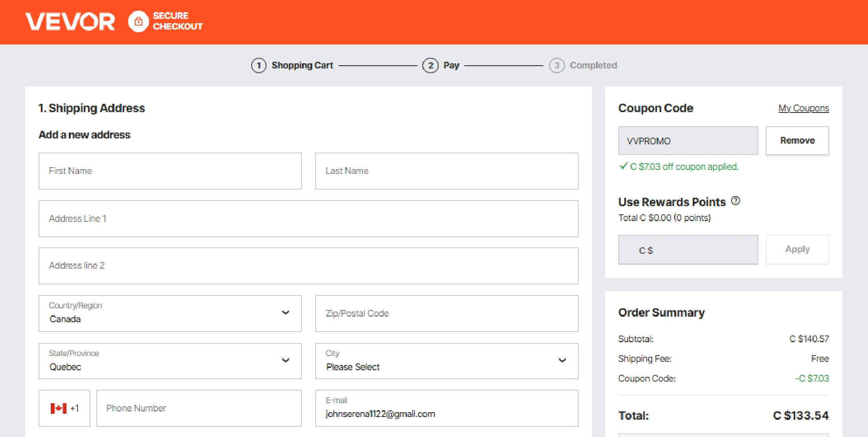Click the green coupon applied checkmark

(x=623, y=166)
